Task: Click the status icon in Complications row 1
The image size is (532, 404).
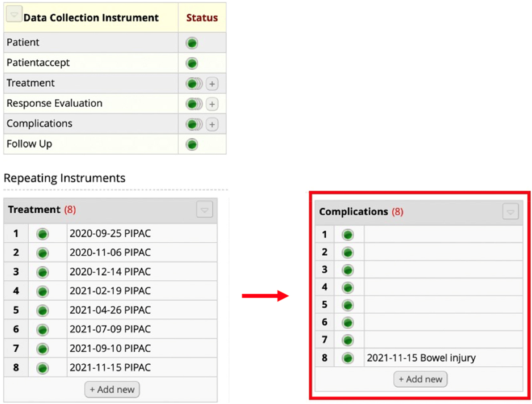Action: tap(347, 234)
